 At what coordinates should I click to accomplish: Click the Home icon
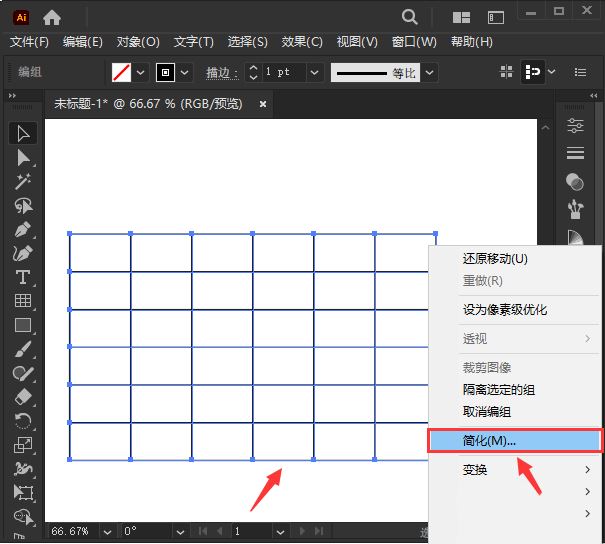point(52,18)
